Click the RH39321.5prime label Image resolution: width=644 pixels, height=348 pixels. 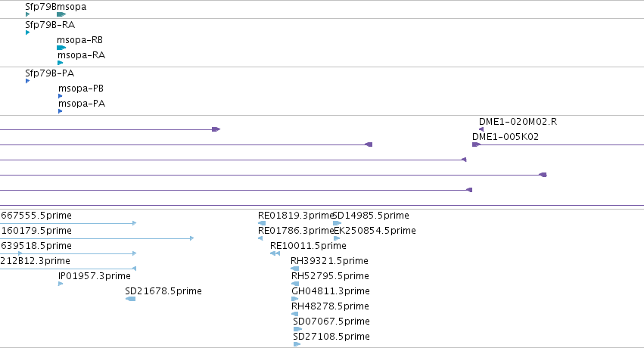click(x=329, y=260)
